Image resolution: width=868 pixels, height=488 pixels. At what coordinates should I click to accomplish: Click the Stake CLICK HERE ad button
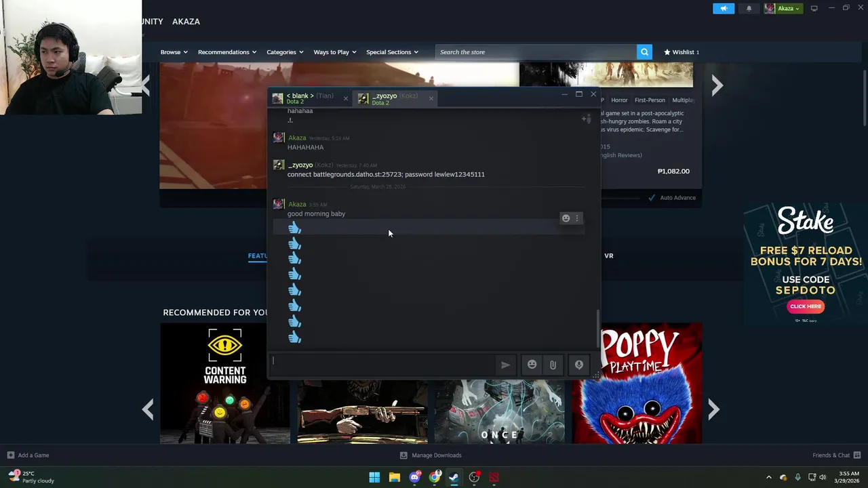pos(805,306)
